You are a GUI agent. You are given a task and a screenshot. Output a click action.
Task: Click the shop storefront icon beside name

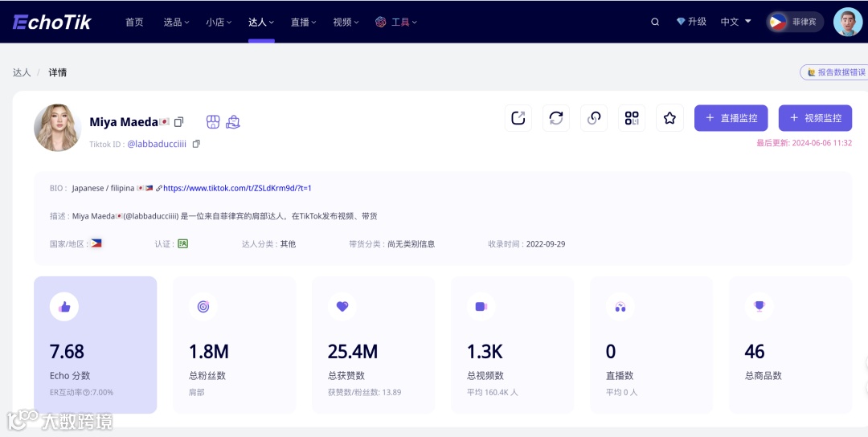tap(213, 121)
